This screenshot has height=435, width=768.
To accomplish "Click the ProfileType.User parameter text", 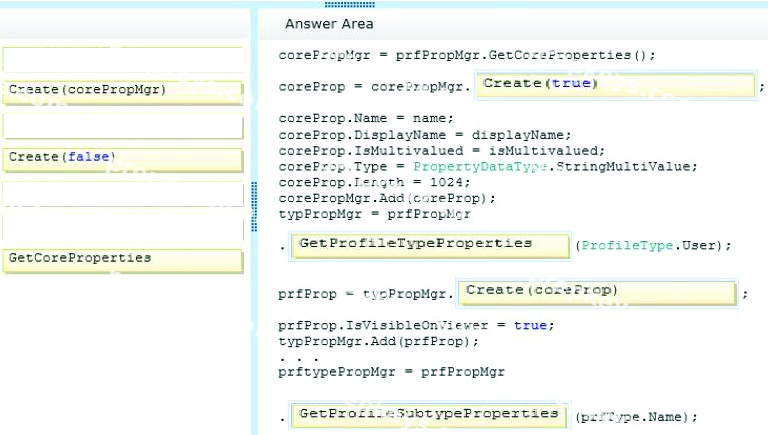I will click(x=649, y=245).
